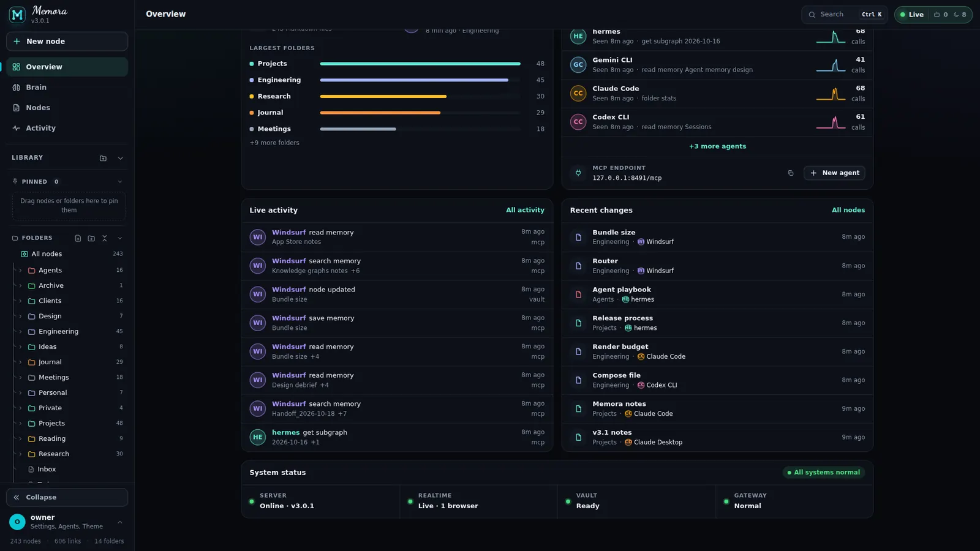Collapse the Library section

coord(120,158)
